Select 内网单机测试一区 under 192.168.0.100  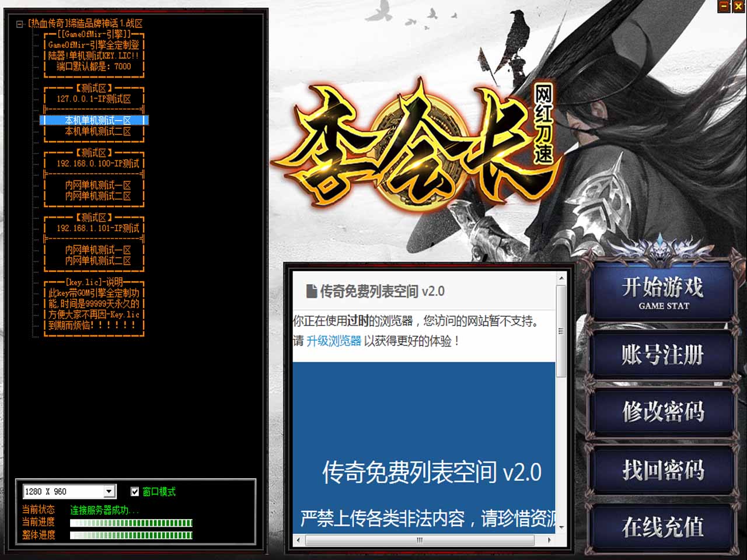97,185
